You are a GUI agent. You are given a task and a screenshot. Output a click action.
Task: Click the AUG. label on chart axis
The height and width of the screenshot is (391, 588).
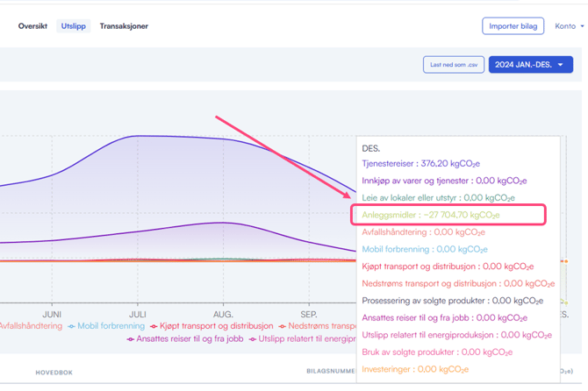click(x=223, y=312)
